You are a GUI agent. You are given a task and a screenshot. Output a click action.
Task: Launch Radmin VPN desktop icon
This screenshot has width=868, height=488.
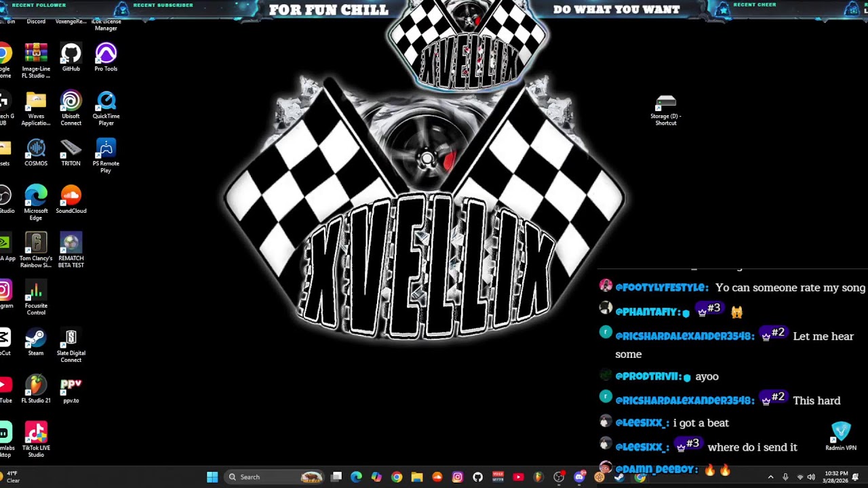[841, 436]
